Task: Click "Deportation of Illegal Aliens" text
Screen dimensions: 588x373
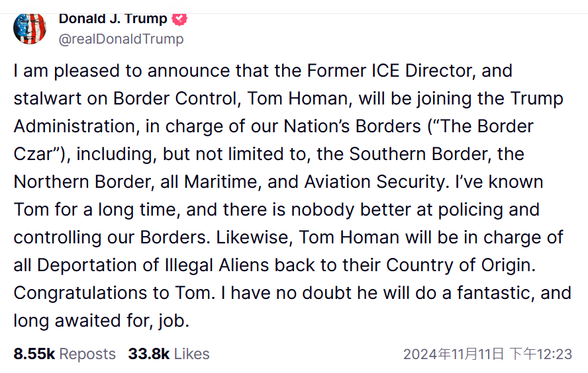Action: [x=153, y=265]
